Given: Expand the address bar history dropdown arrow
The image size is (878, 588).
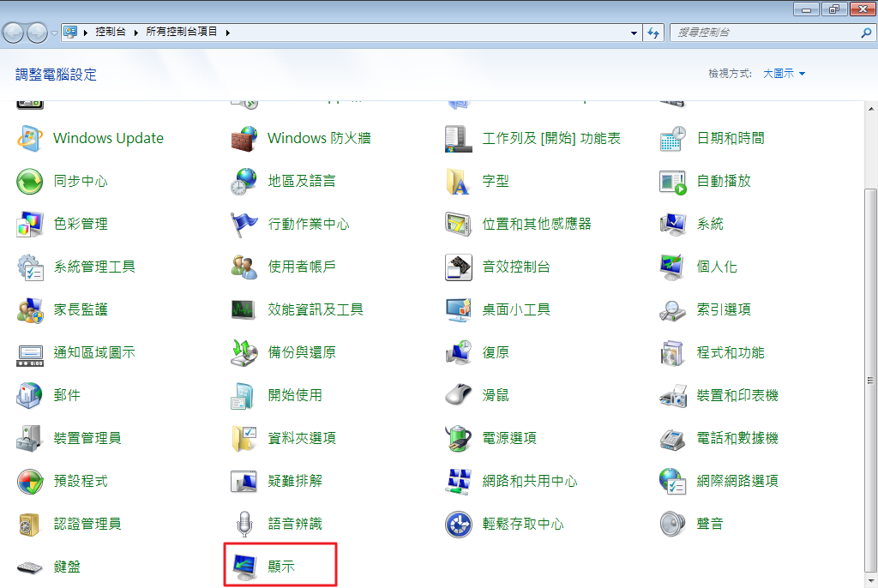Looking at the screenshot, I should click(634, 33).
